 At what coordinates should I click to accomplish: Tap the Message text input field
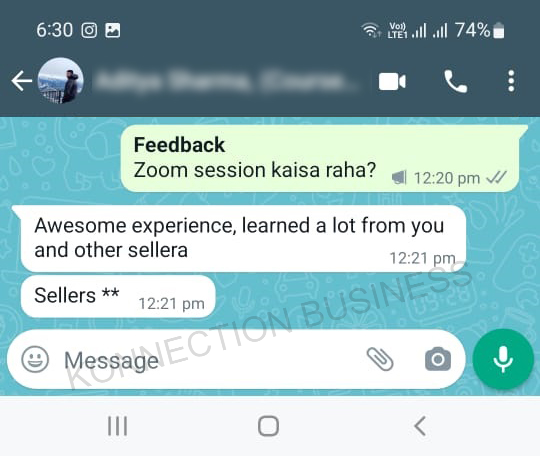point(210,360)
